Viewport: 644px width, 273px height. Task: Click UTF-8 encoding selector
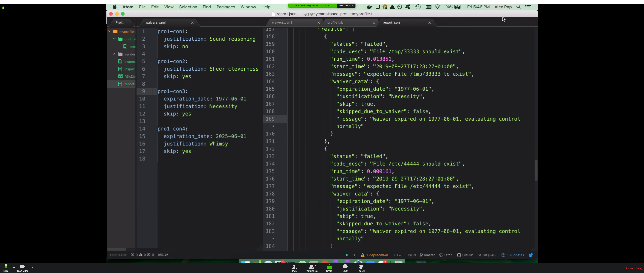click(397, 255)
